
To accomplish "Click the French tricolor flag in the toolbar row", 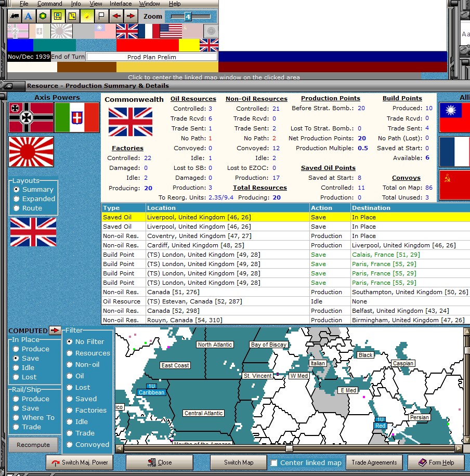I will click(149, 31).
